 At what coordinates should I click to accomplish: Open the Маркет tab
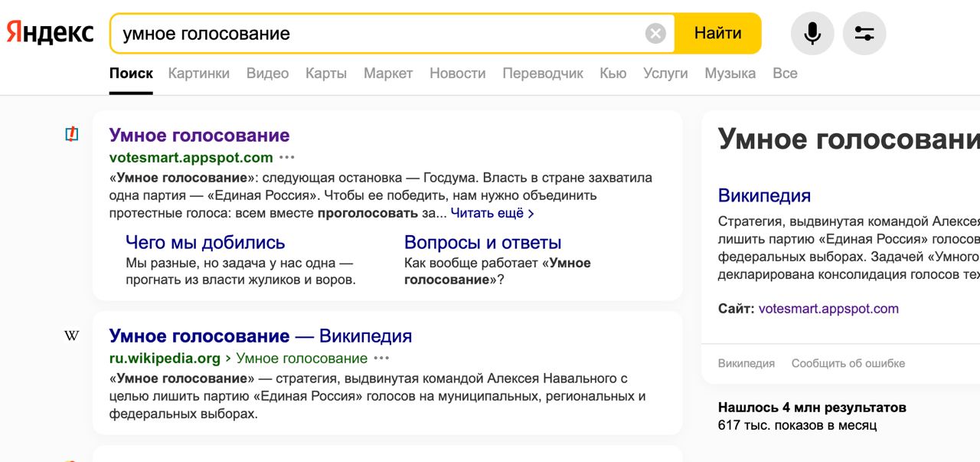coord(388,74)
